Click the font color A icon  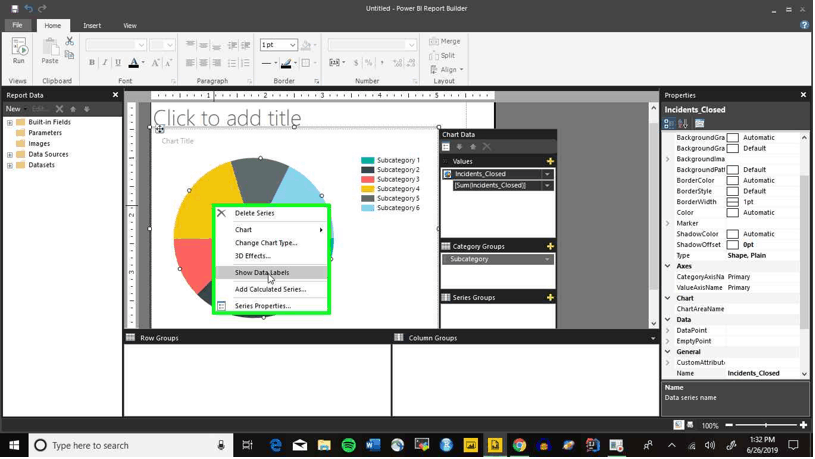point(134,63)
